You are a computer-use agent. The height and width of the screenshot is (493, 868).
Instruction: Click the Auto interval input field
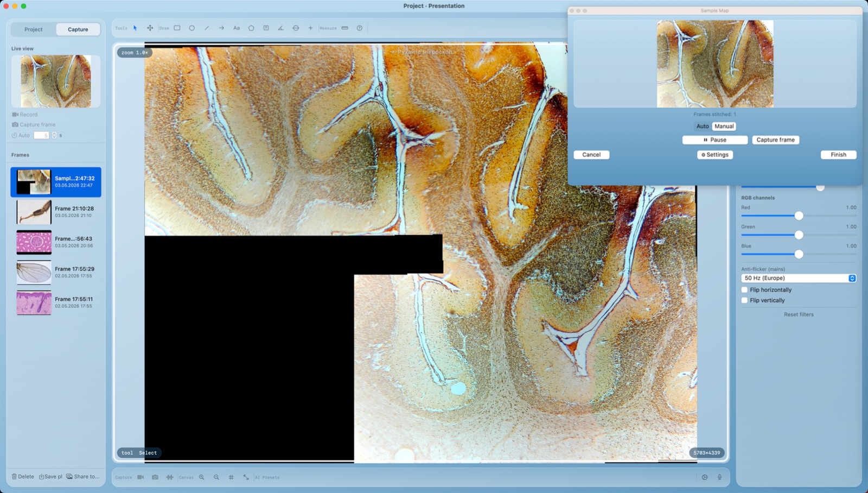pyautogui.click(x=42, y=135)
